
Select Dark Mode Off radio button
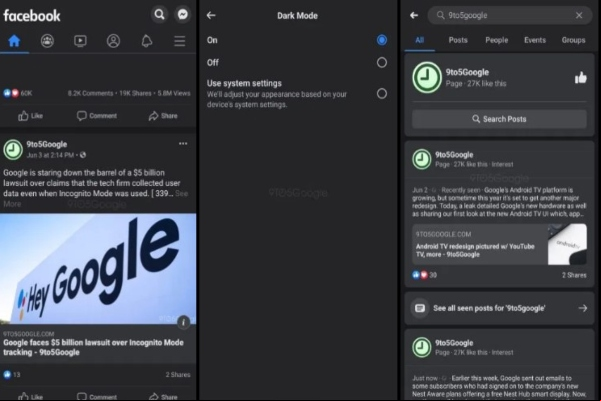pos(381,62)
